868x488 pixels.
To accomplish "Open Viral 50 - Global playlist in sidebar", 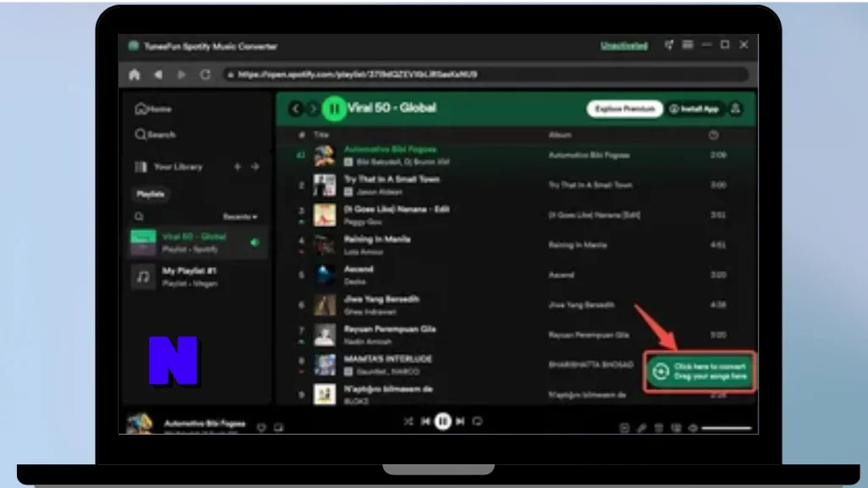I will 198,242.
